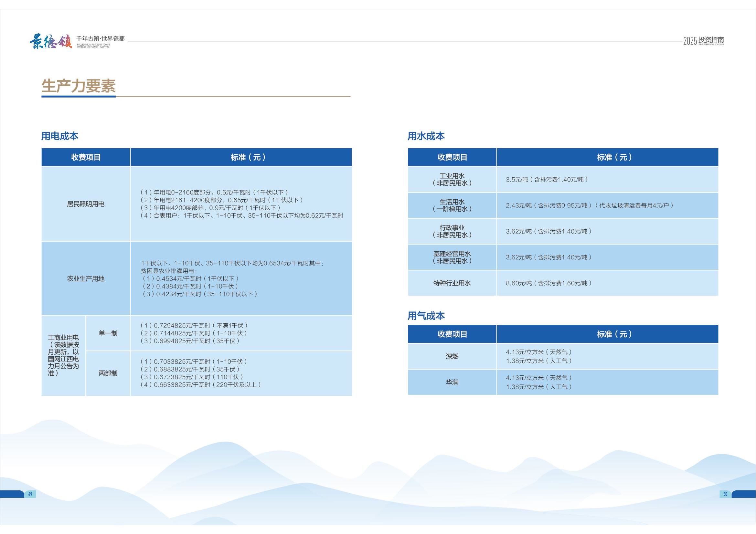Click the 两部制 pricing cell

pos(108,373)
